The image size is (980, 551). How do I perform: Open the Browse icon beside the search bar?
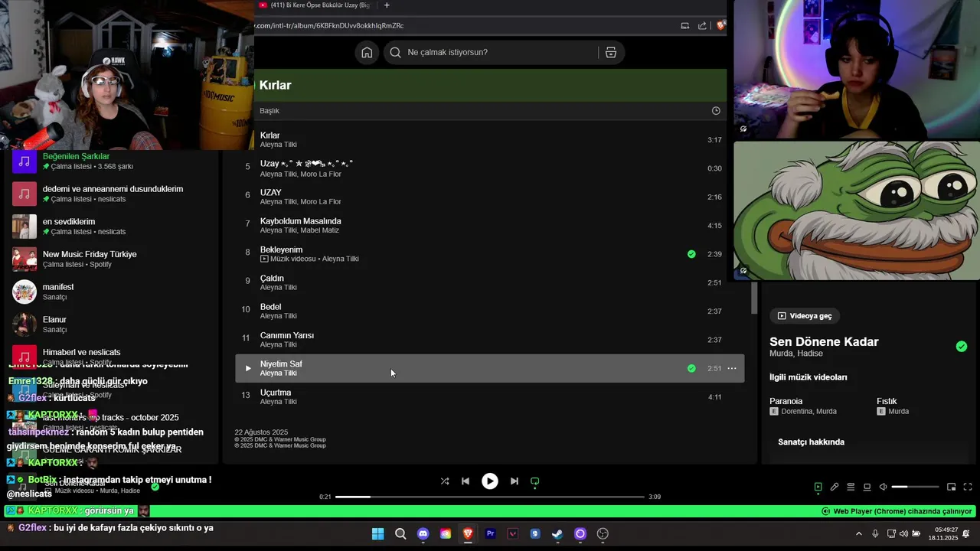pyautogui.click(x=610, y=52)
